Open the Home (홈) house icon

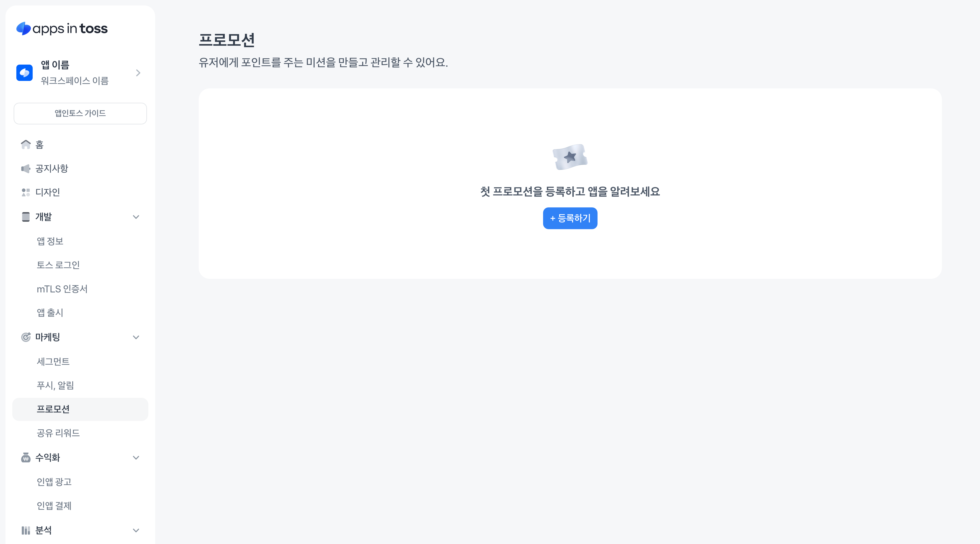pos(26,144)
